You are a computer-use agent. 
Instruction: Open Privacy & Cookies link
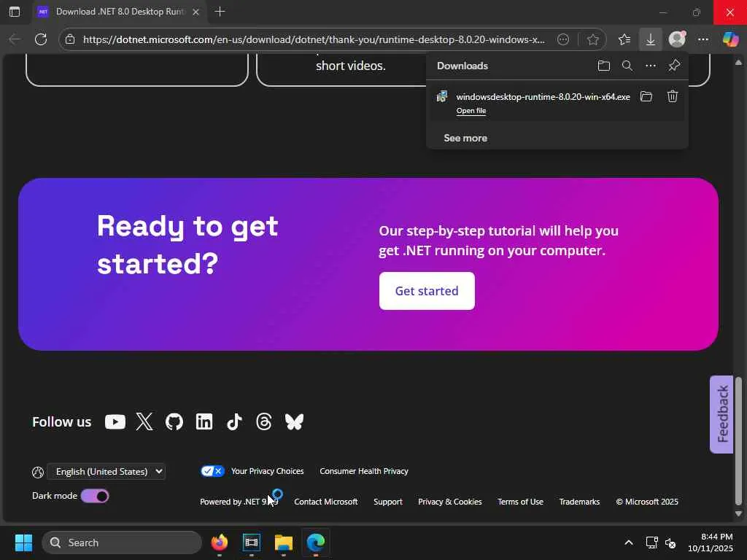click(x=449, y=502)
